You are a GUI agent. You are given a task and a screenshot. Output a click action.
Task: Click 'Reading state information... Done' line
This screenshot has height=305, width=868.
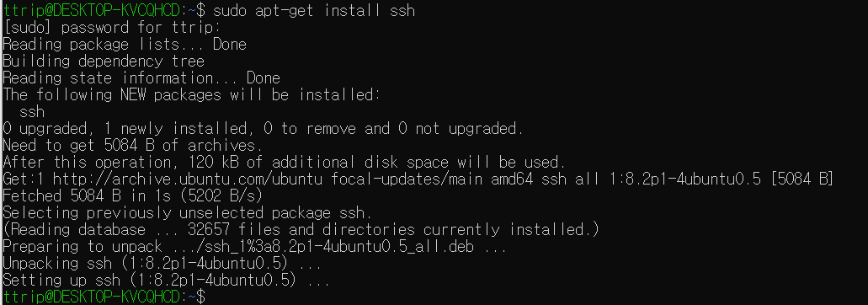coord(141,78)
